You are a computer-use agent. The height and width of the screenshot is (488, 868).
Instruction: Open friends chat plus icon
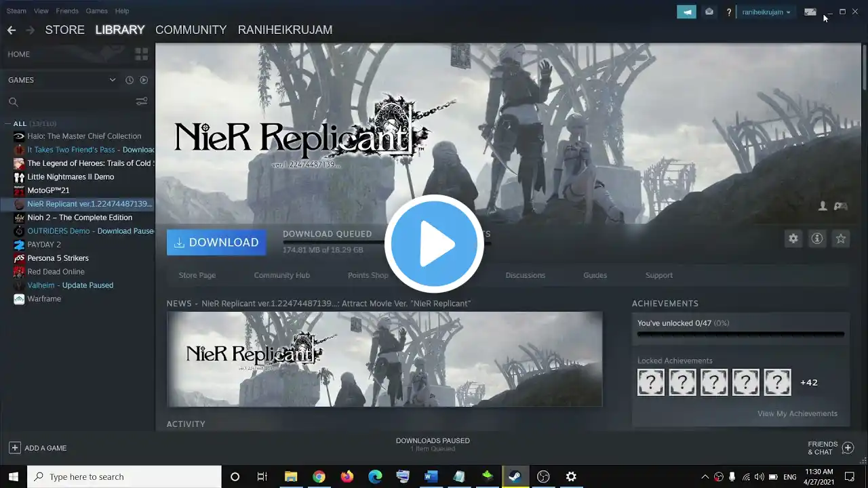(x=848, y=448)
